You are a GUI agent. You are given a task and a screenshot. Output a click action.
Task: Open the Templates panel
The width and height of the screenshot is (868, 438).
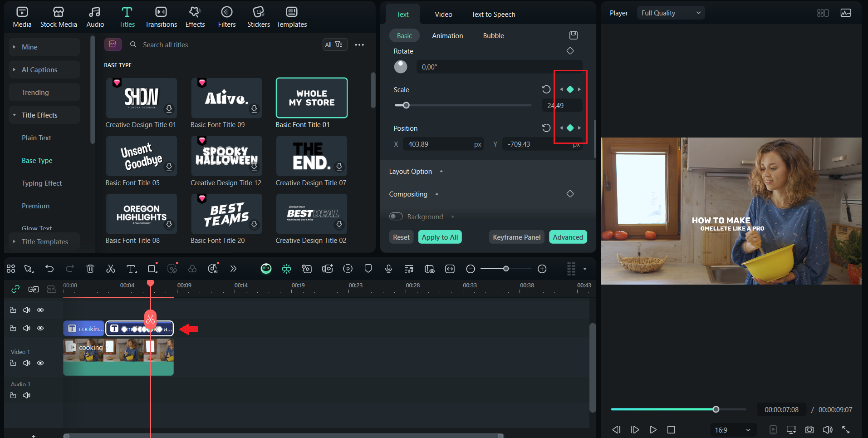292,17
